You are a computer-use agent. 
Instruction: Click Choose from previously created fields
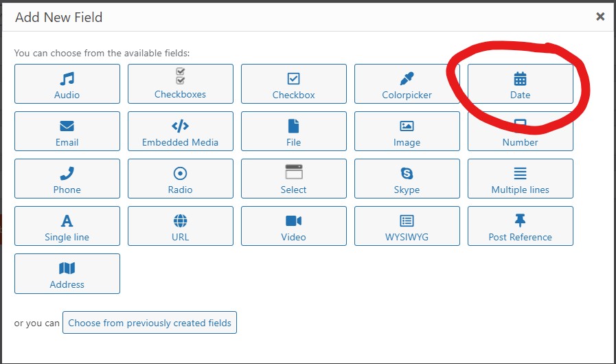pos(150,323)
